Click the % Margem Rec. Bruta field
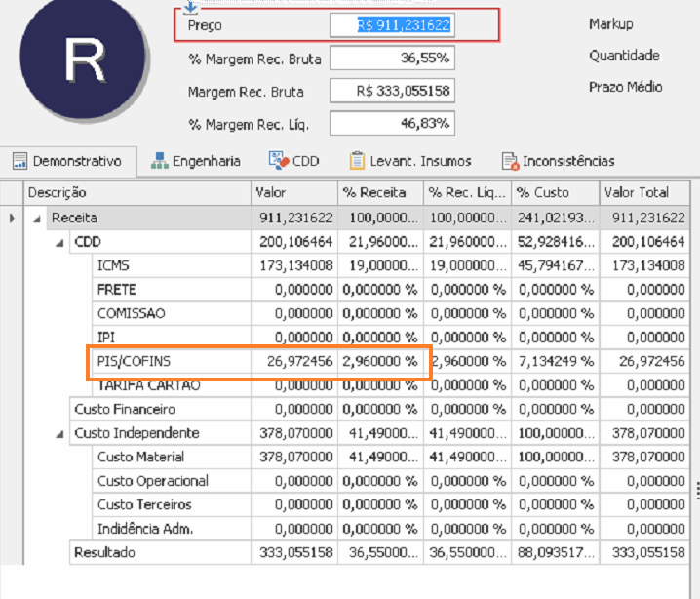The width and height of the screenshot is (700, 599). point(392,59)
